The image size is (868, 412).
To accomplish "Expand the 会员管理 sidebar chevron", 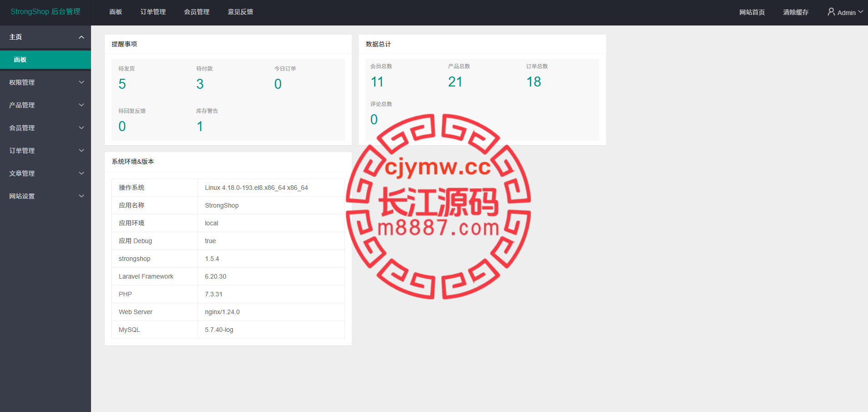I will (81, 128).
